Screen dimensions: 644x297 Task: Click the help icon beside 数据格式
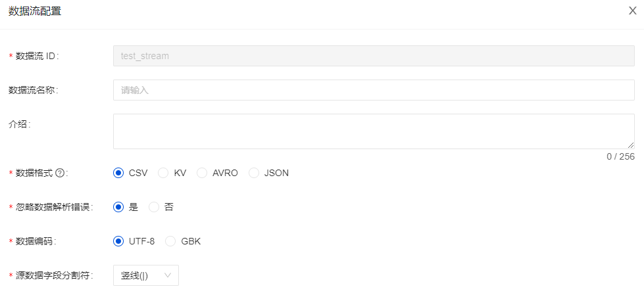pos(60,173)
